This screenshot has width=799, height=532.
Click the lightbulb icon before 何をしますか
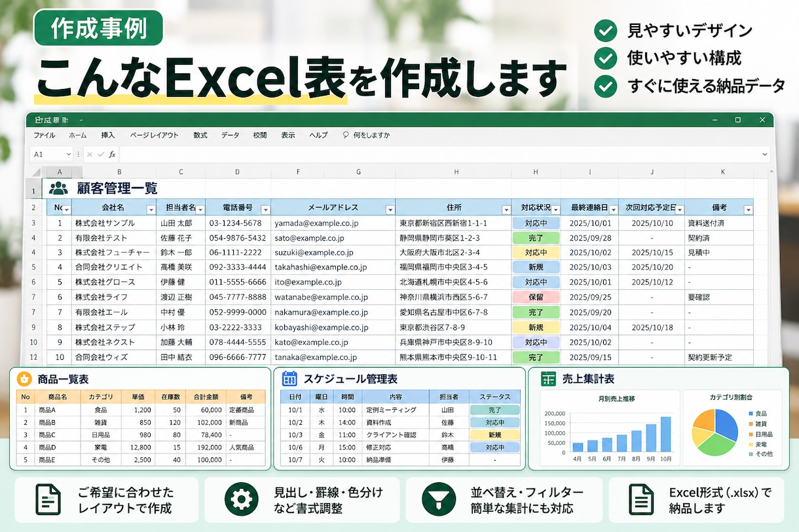pyautogui.click(x=346, y=135)
